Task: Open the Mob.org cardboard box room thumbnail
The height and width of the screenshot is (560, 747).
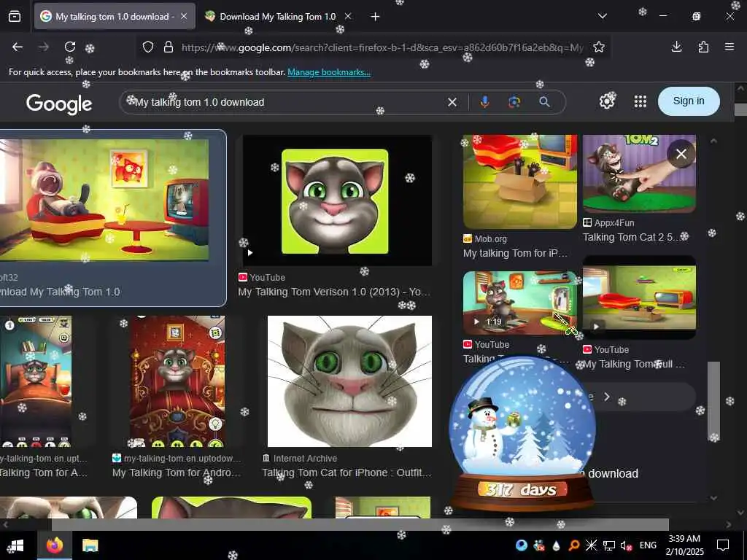Action: click(x=519, y=182)
